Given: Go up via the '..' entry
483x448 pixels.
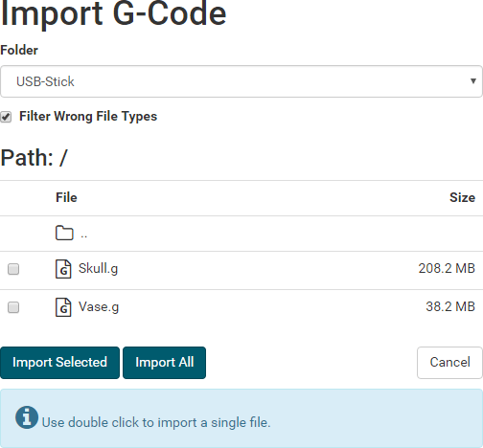Looking at the screenshot, I should tap(83, 236).
